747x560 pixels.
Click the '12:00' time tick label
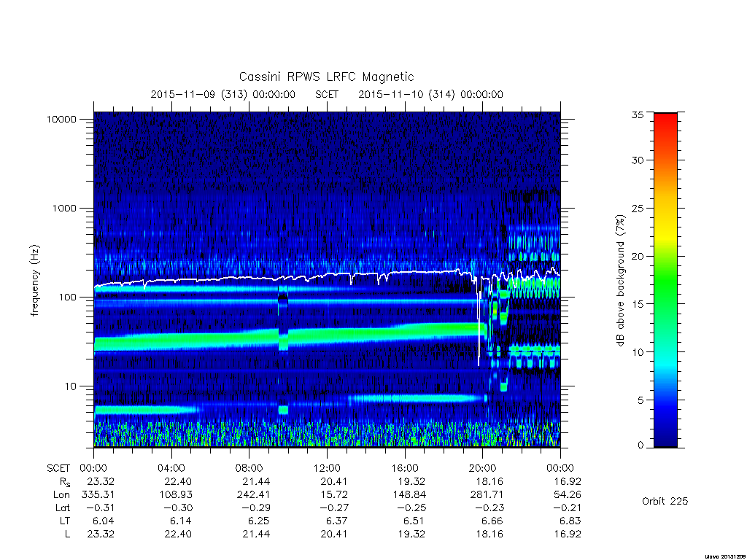click(x=327, y=469)
